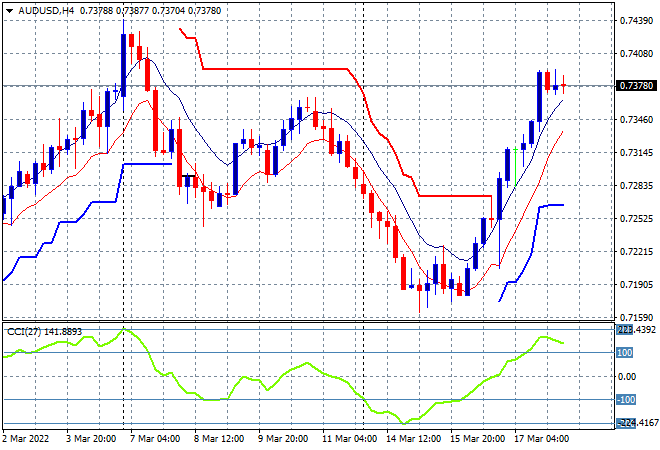The image size is (660, 450).
Task: Select the current price label 0.73780
Action: 636,86
